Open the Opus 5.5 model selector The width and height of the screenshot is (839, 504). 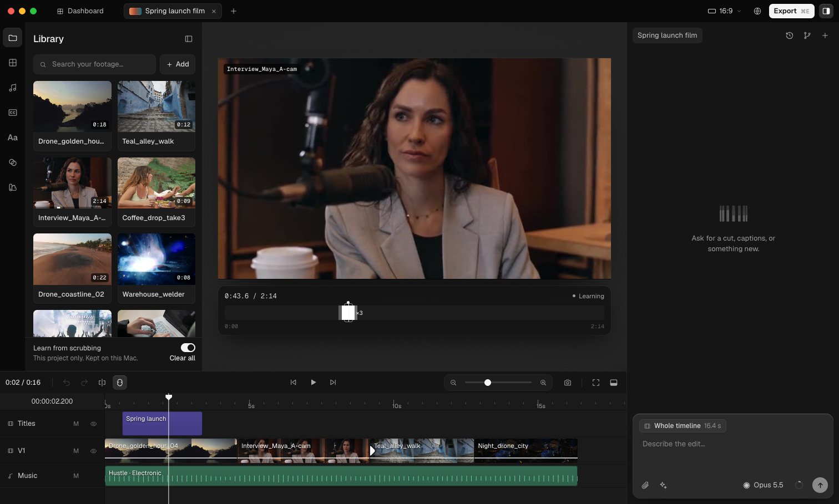(x=763, y=485)
